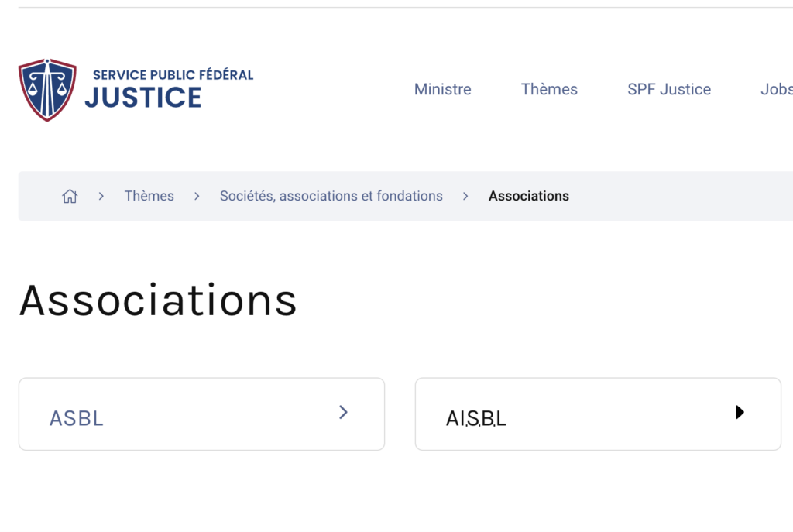The width and height of the screenshot is (793, 532).
Task: Open the Ministre menu in top navigation
Action: pos(442,89)
